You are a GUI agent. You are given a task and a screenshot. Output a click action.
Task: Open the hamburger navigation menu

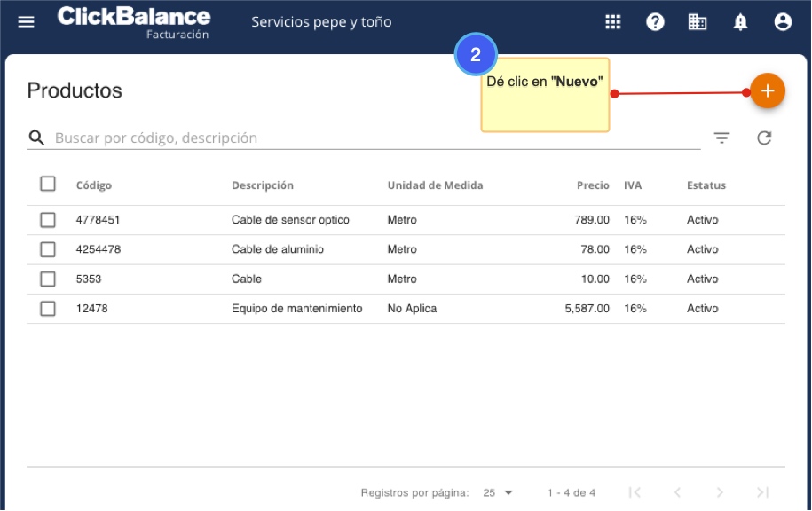tap(26, 22)
